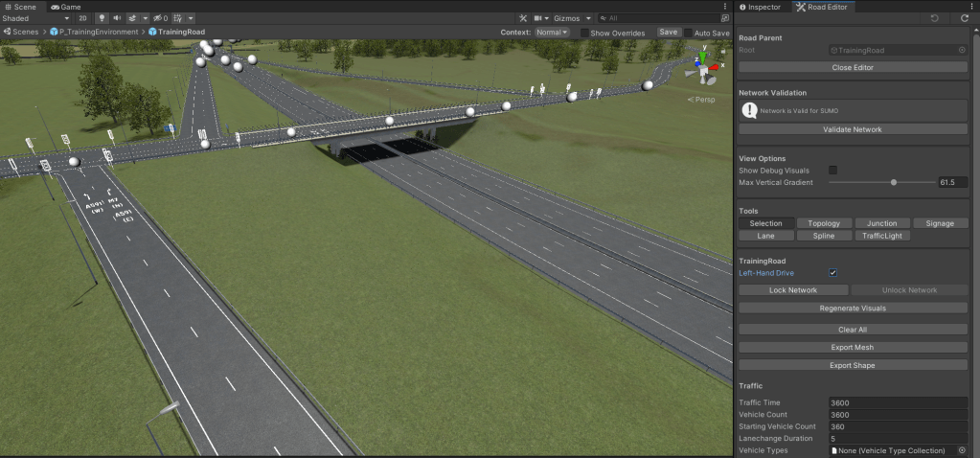Image resolution: width=980 pixels, height=458 pixels.
Task: Toggle scene lighting bulb icon
Action: [101, 18]
